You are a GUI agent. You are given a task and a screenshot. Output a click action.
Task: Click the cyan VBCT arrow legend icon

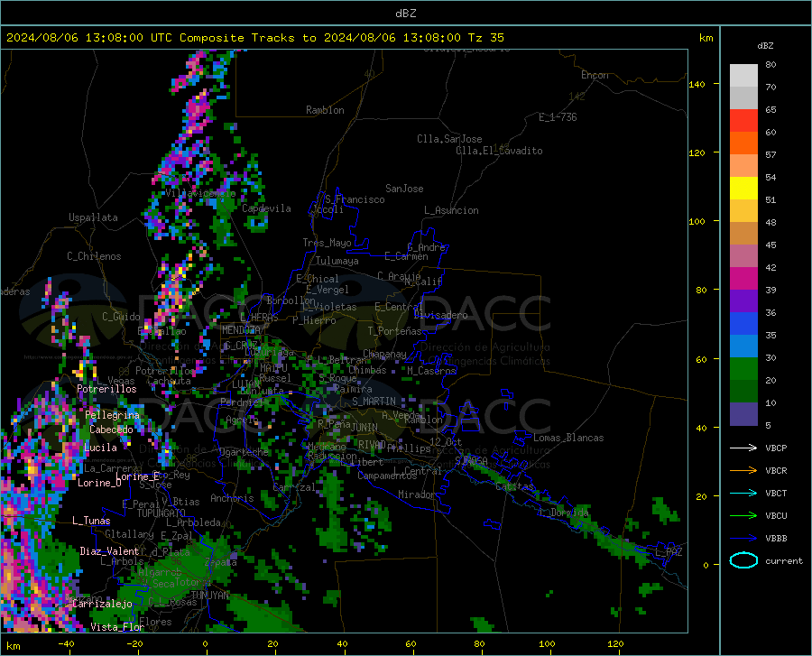point(743,493)
